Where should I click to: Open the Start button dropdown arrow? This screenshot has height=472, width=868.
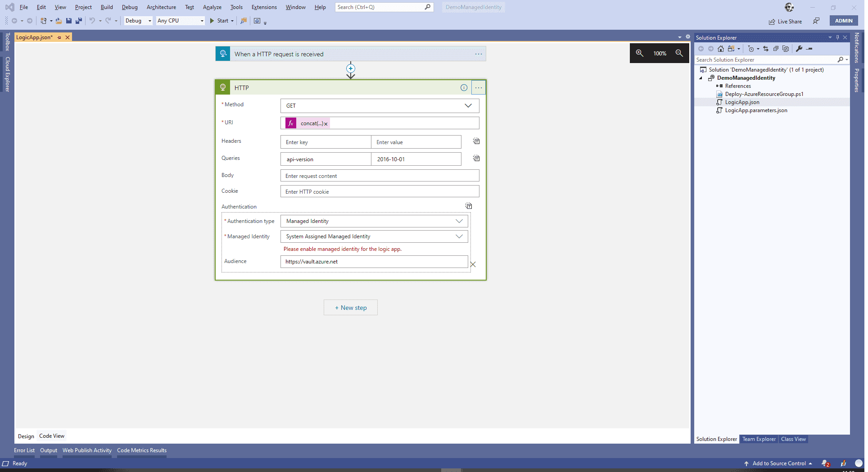click(x=232, y=21)
